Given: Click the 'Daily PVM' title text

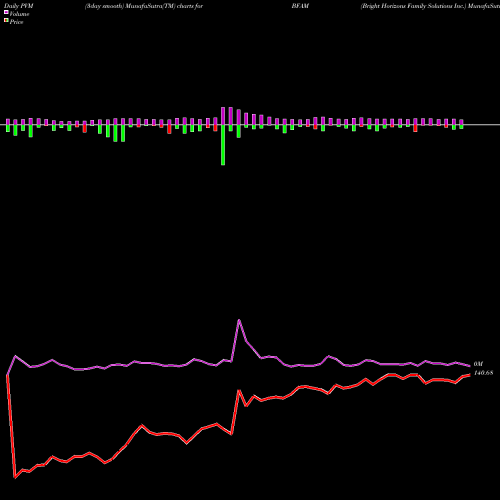Looking at the screenshot, I should pos(19,6).
